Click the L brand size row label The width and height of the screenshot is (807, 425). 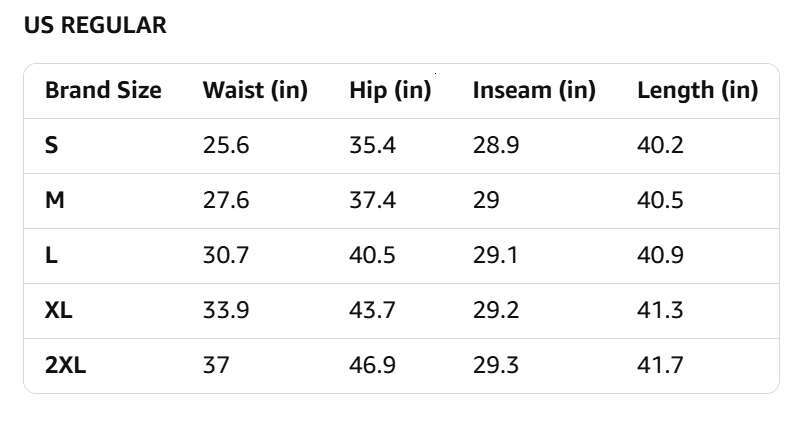point(51,256)
